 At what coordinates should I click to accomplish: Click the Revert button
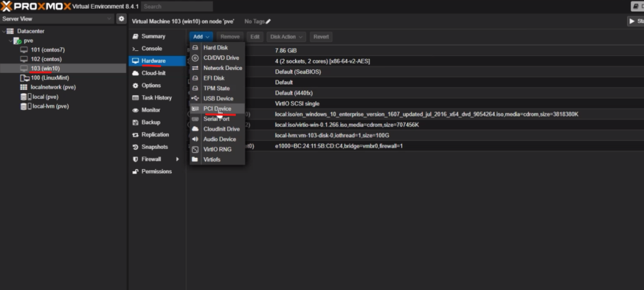click(x=321, y=36)
